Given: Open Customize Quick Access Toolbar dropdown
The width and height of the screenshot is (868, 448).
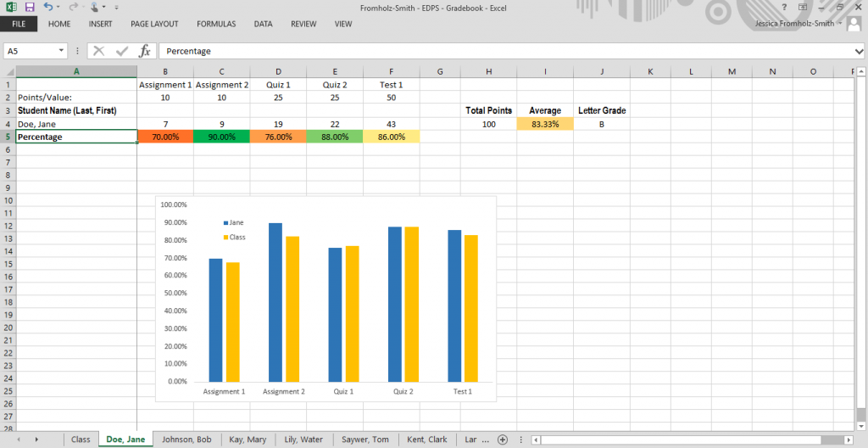Looking at the screenshot, I should [116, 8].
